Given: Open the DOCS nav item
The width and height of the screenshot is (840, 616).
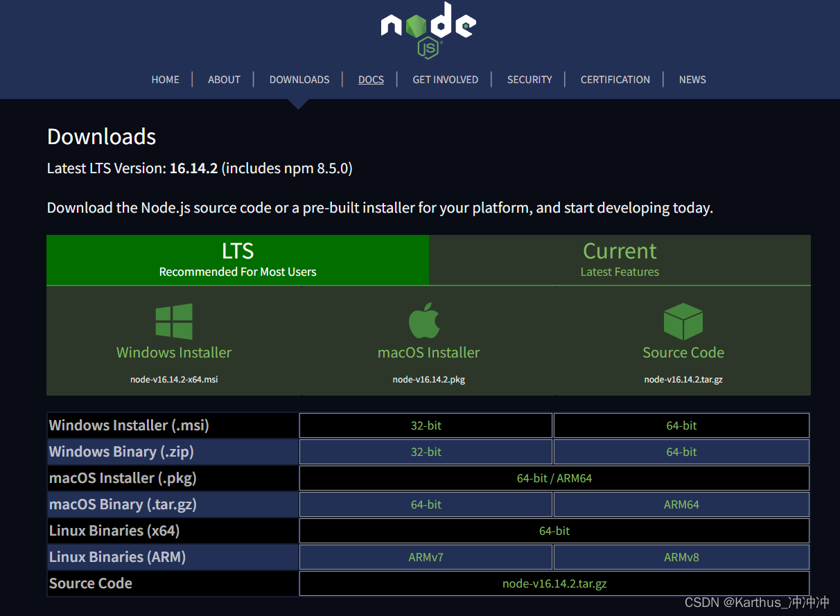Looking at the screenshot, I should (371, 80).
